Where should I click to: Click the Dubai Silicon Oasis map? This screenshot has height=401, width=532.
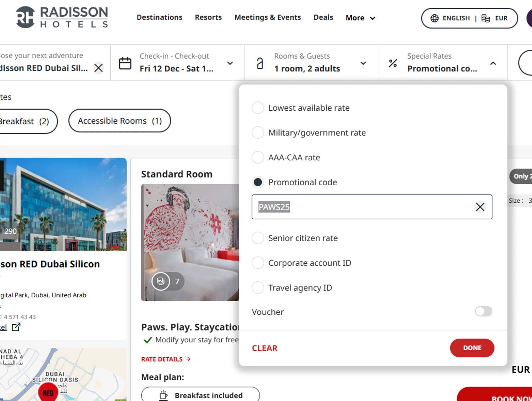coord(63,374)
